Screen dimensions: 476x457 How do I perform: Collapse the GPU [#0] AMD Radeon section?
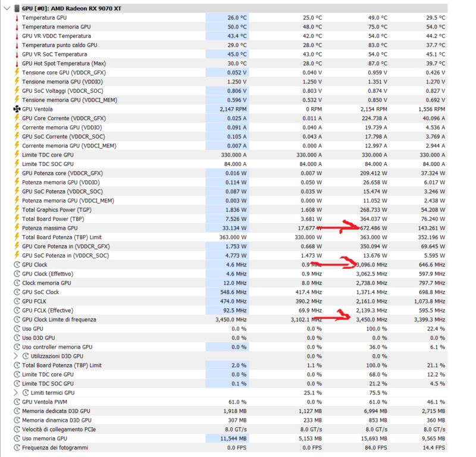[7, 8]
